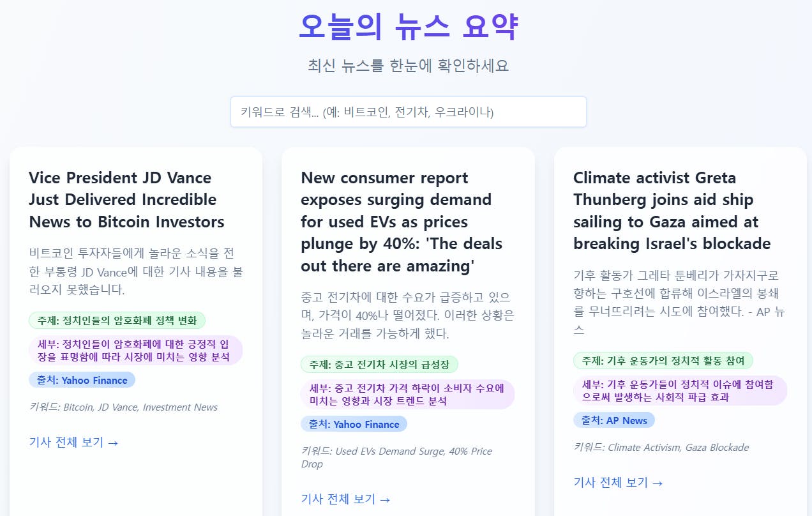812x516 pixels.
Task: Click the keywords Bitcoin, JD Vance, Investment News text
Action: 124,407
